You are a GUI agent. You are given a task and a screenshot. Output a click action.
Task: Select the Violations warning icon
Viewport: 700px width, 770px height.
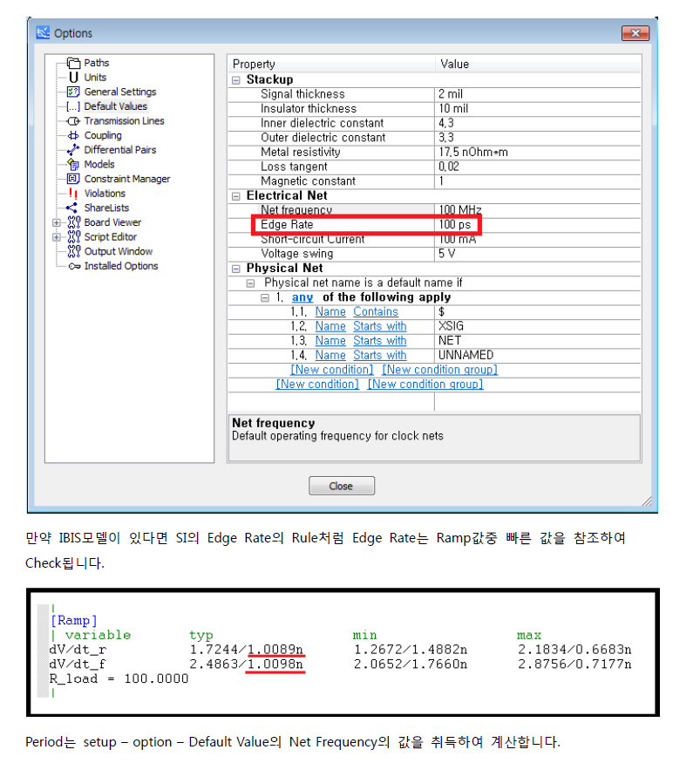coord(73,194)
